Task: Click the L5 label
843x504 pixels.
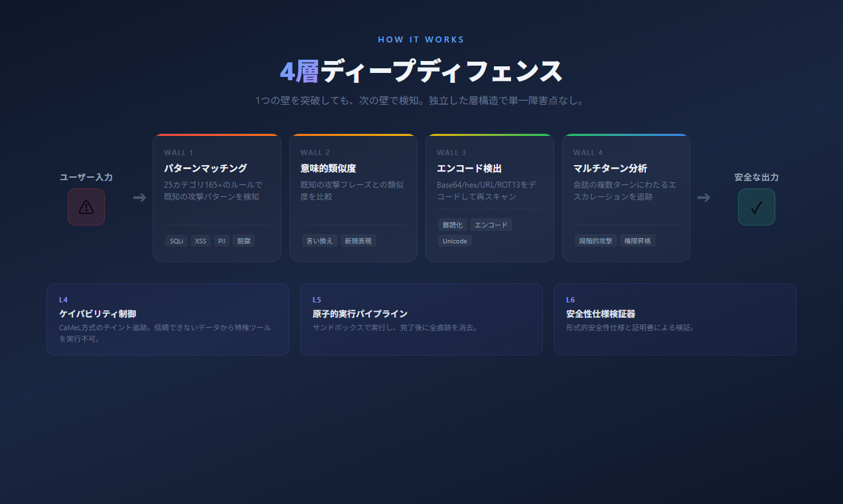Action: (317, 300)
